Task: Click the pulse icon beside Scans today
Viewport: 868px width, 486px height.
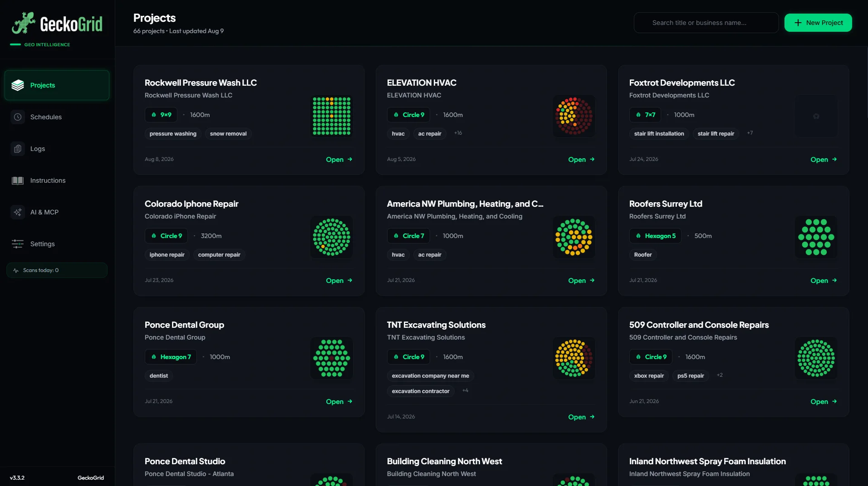Action: [x=16, y=270]
